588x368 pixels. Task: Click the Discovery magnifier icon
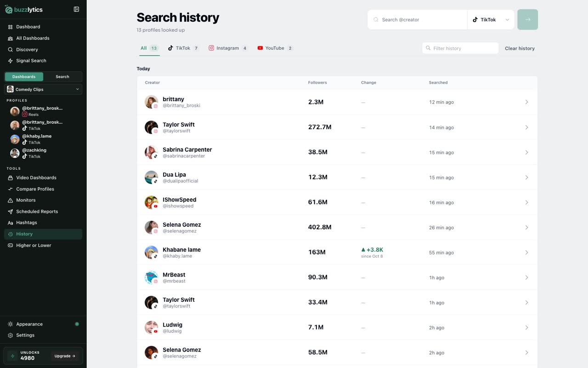coord(10,50)
